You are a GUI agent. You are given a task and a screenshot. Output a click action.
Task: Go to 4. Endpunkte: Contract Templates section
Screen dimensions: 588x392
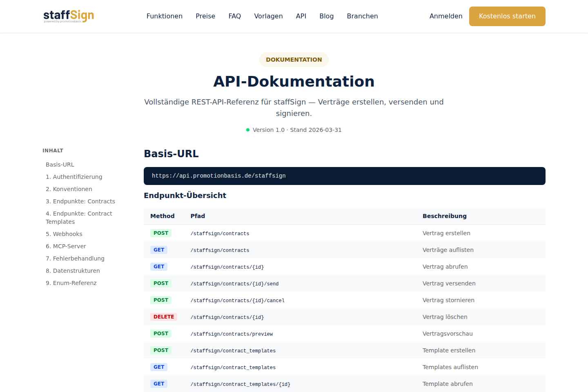[79, 218]
